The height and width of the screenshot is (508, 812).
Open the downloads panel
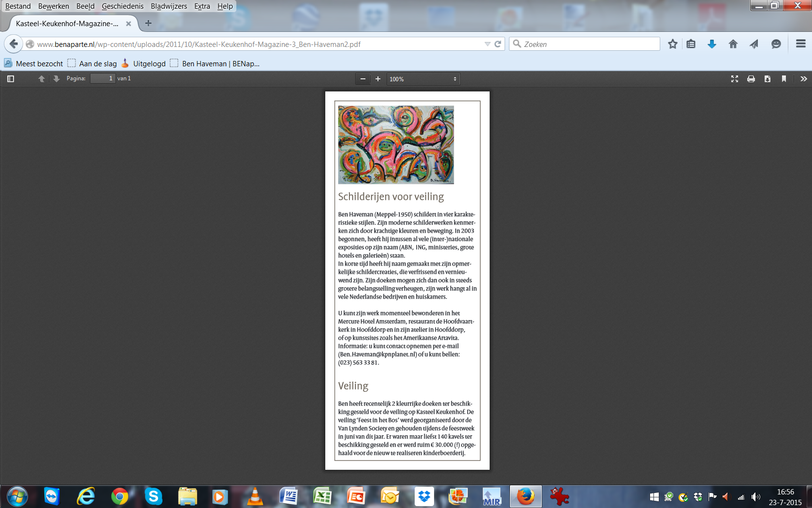click(712, 44)
